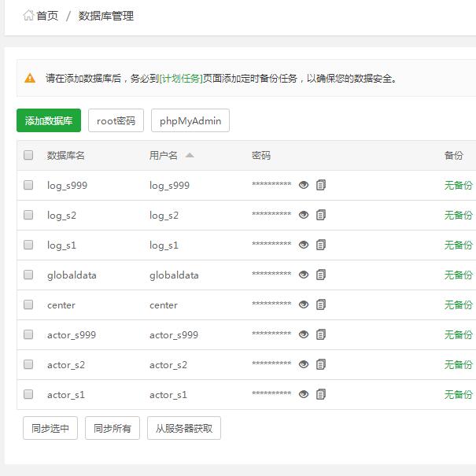Copy password in actor_s1 row
The image size is (476, 476).
321,394
